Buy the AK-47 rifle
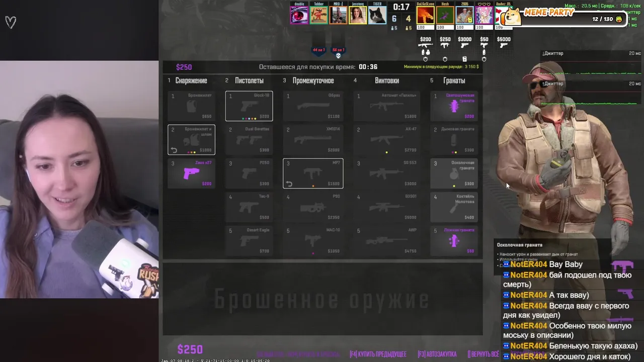Screen dimensions: 644x362 pyautogui.click(x=386, y=140)
